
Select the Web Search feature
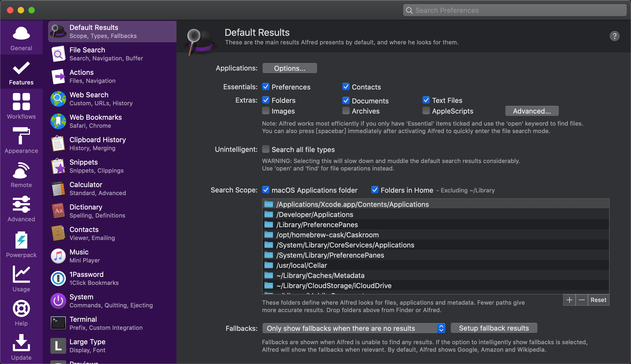click(x=112, y=99)
